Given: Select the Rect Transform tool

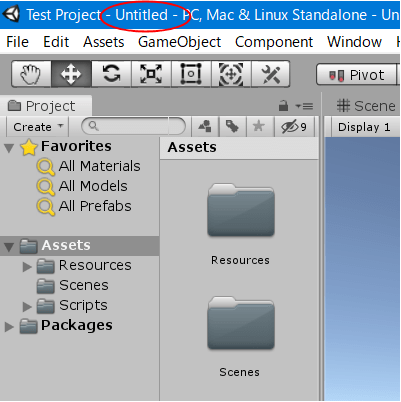Looking at the screenshot, I should click(191, 74).
